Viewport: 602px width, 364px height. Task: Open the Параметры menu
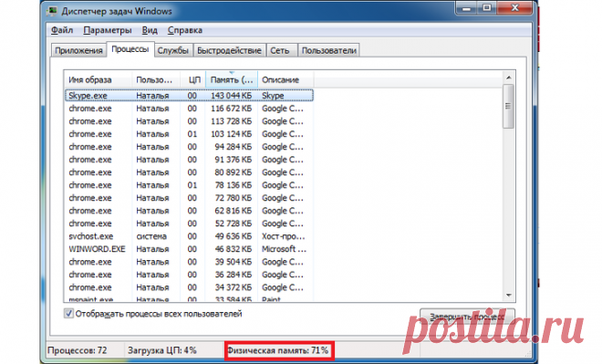(107, 30)
